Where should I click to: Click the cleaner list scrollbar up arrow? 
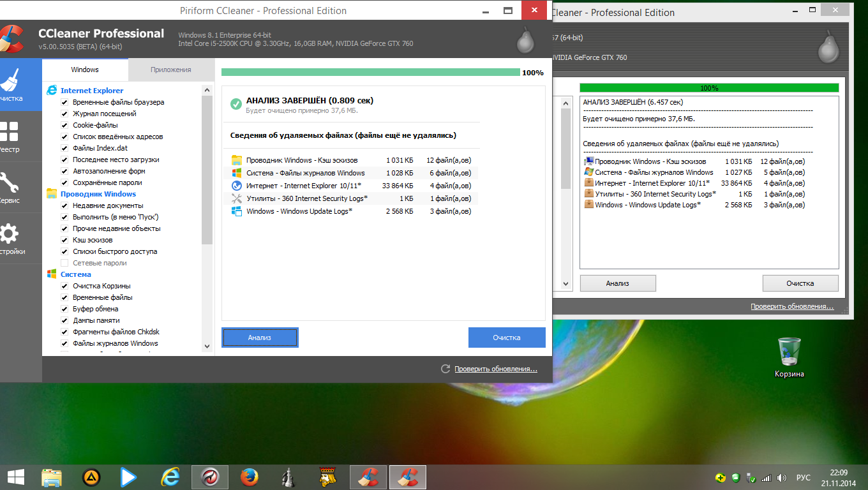(x=207, y=90)
